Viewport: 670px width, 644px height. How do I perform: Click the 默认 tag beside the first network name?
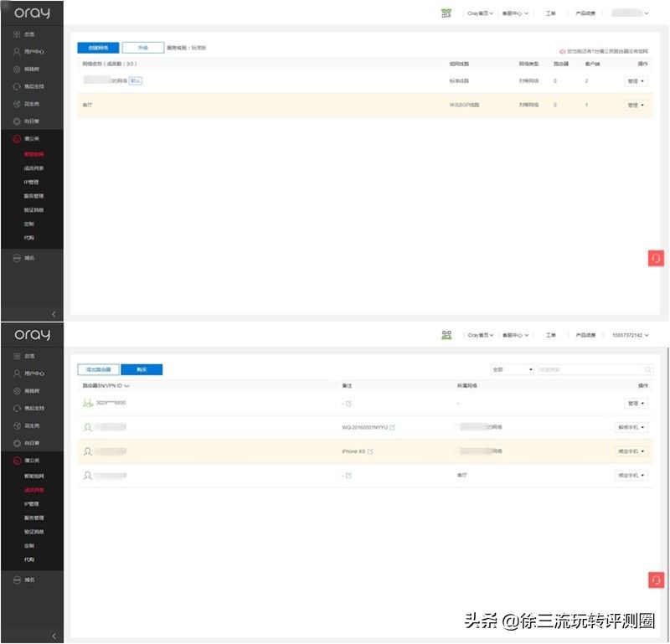pos(136,80)
